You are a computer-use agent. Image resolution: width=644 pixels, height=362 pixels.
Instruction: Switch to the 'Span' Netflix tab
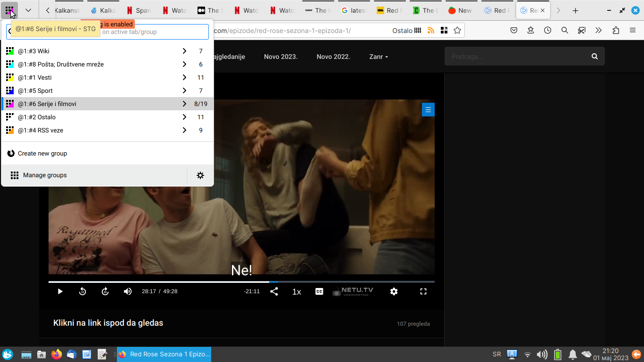139,10
